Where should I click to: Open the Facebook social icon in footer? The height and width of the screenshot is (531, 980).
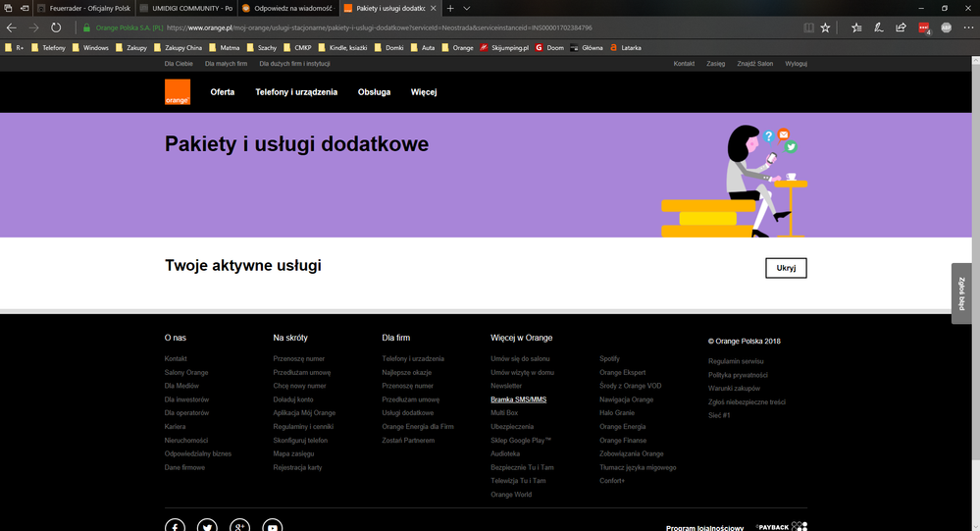(x=175, y=526)
